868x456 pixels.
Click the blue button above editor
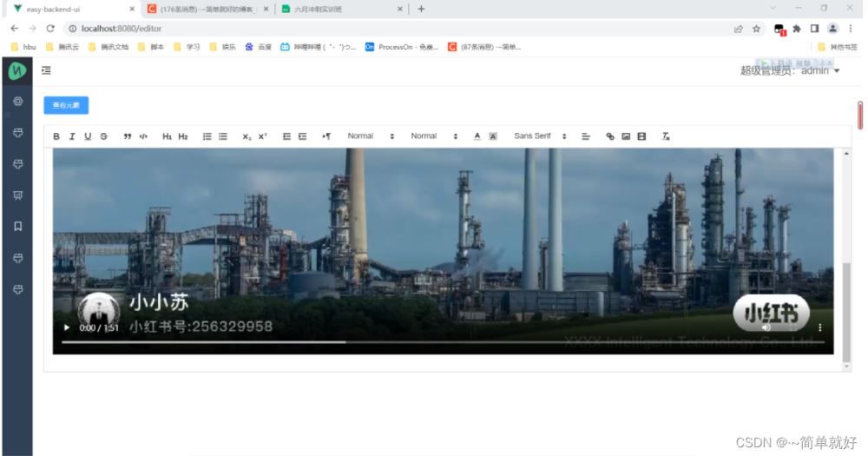click(x=66, y=105)
